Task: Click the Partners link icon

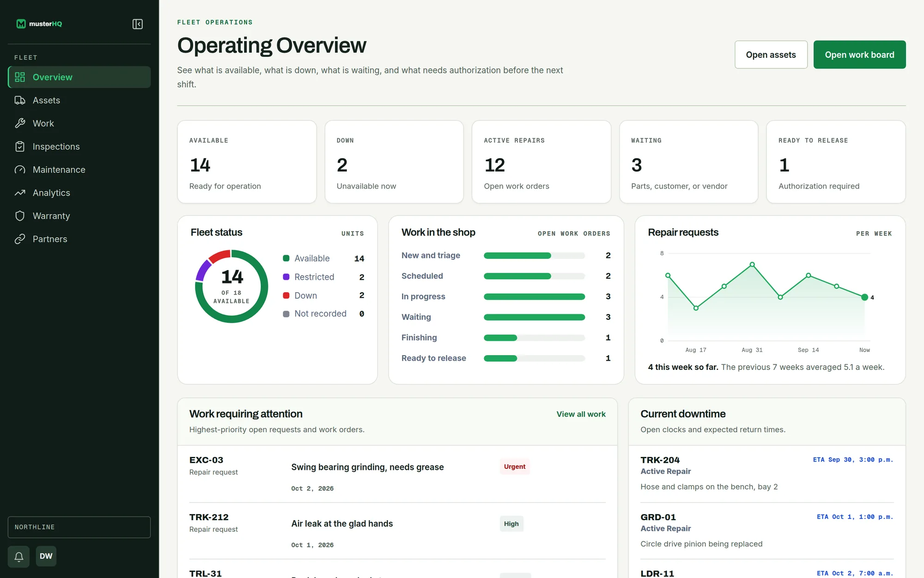Action: (20, 239)
